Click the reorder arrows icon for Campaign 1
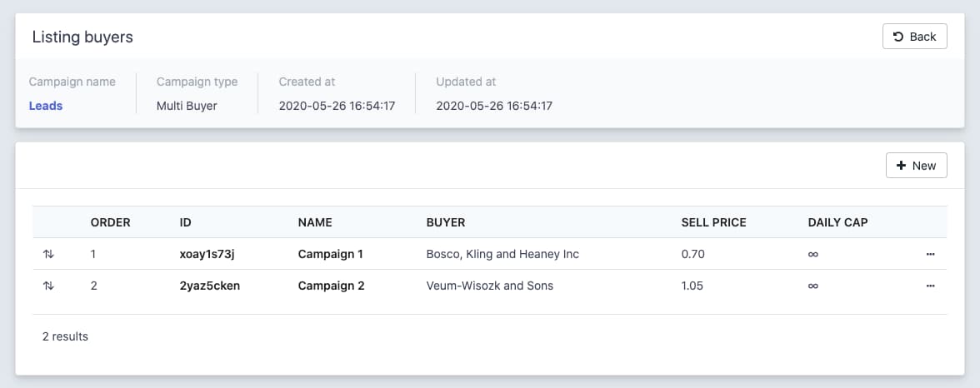This screenshot has width=980, height=388. (48, 254)
